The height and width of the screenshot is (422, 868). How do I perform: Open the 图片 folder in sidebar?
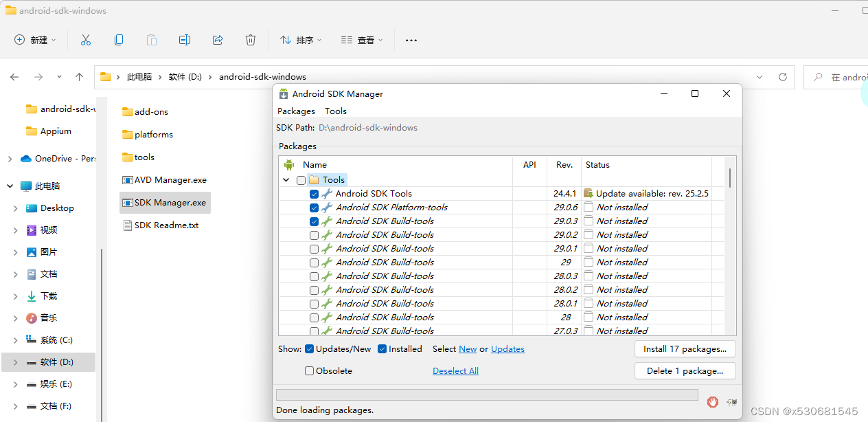click(x=41, y=252)
